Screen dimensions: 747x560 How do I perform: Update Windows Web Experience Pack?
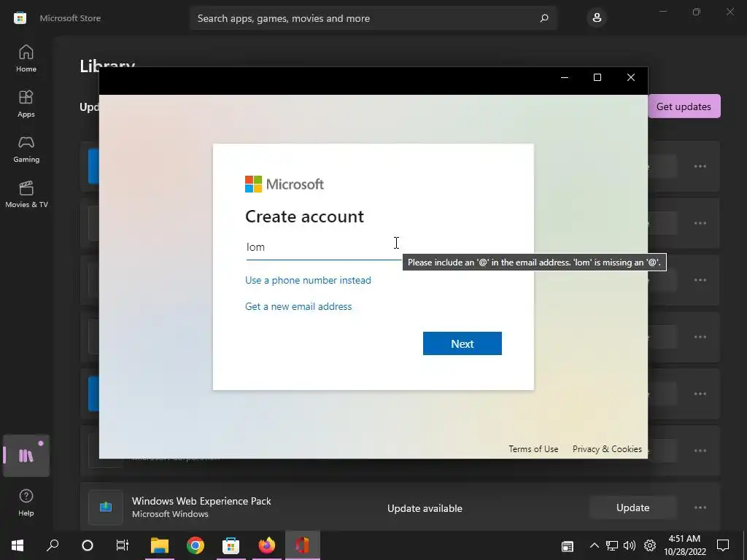pos(632,507)
